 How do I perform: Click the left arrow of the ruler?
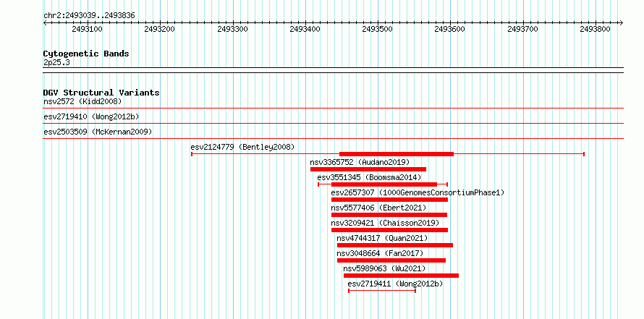coord(45,22)
